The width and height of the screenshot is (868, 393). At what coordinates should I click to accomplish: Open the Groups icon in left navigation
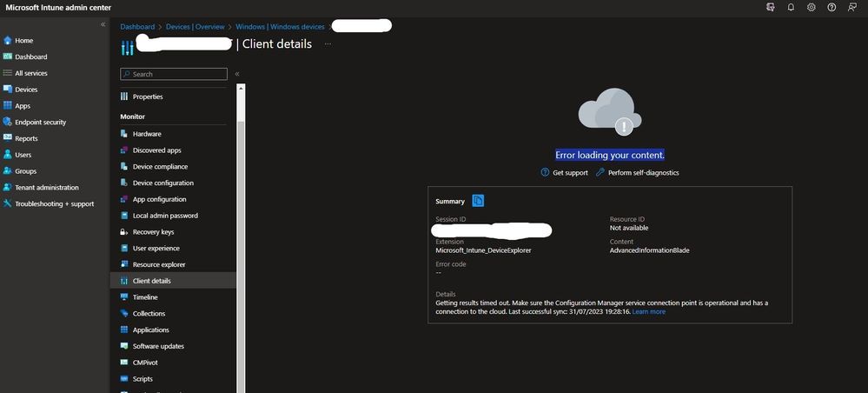pos(7,170)
